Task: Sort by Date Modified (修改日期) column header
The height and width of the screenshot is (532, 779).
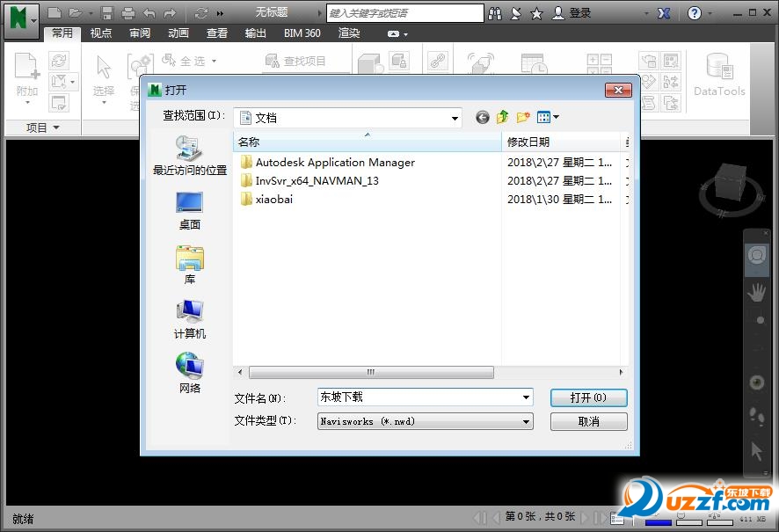Action: (x=562, y=142)
